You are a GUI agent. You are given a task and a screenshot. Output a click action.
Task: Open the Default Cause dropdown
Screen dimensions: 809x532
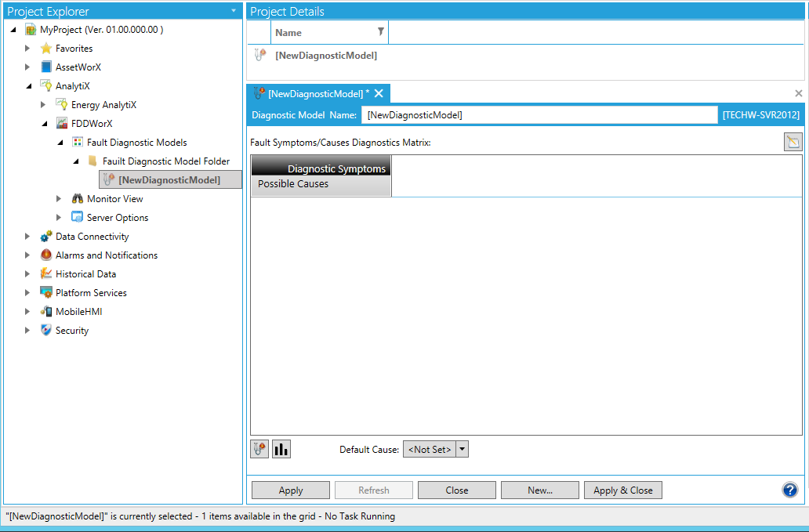tap(462, 449)
